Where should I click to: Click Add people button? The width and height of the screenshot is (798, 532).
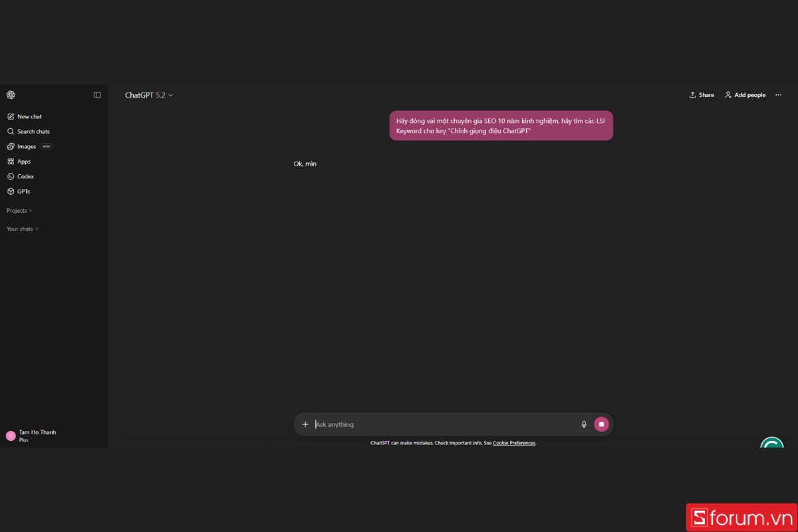(745, 95)
